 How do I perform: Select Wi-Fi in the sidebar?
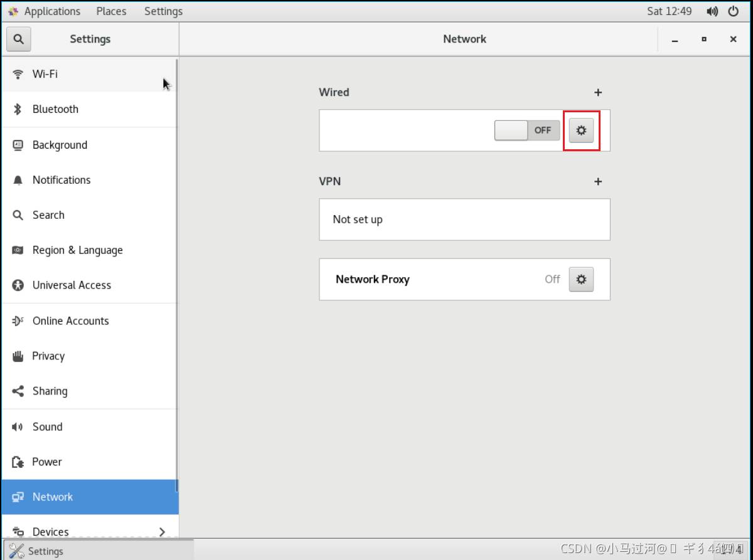45,74
